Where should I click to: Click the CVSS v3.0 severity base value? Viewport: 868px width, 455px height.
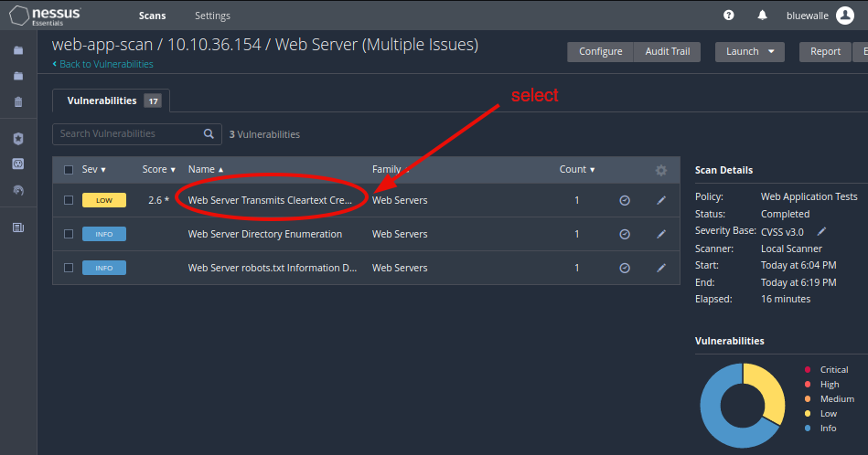click(x=782, y=232)
